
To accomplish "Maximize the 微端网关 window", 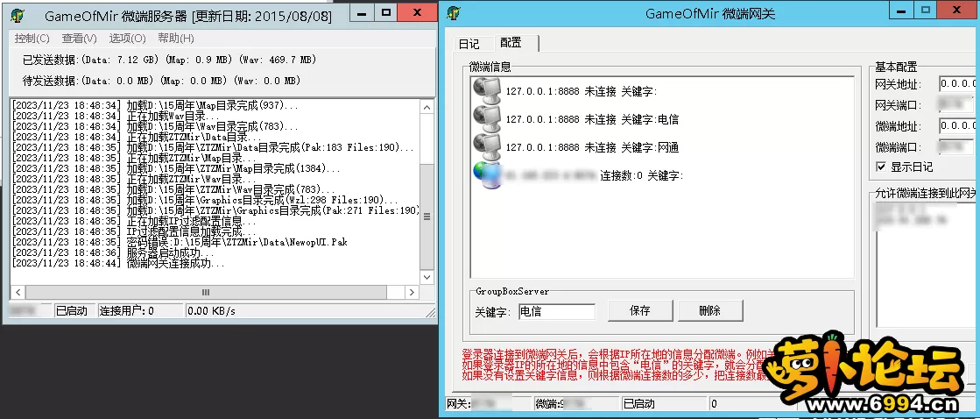I will tap(926, 10).
